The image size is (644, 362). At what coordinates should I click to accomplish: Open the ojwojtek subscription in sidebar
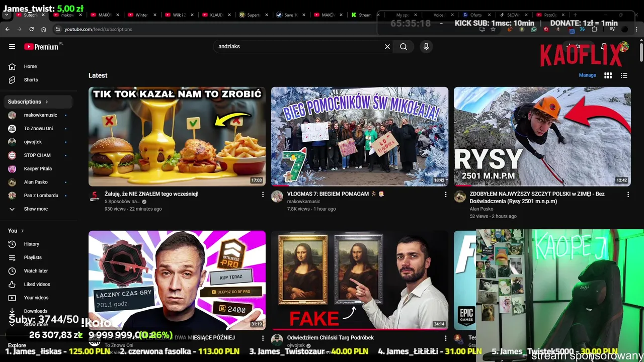coord(38,142)
